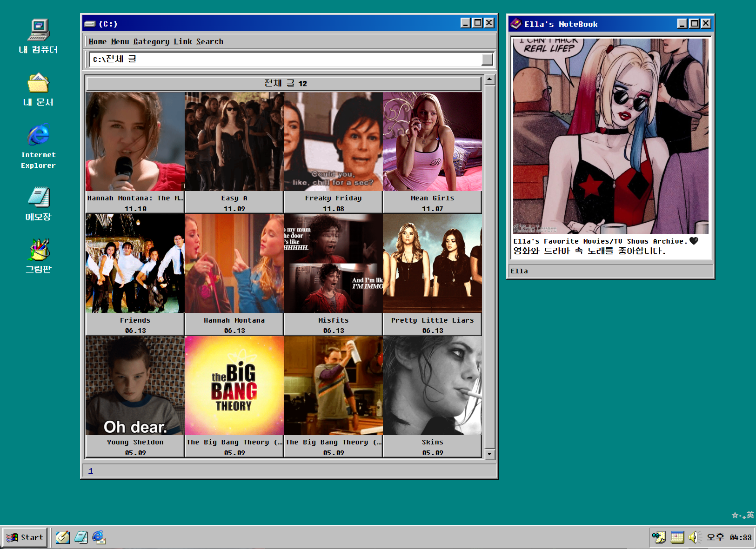Viewport: 756px width, 549px height.
Task: Click the Ella name in NoteBook status bar
Action: point(519,271)
